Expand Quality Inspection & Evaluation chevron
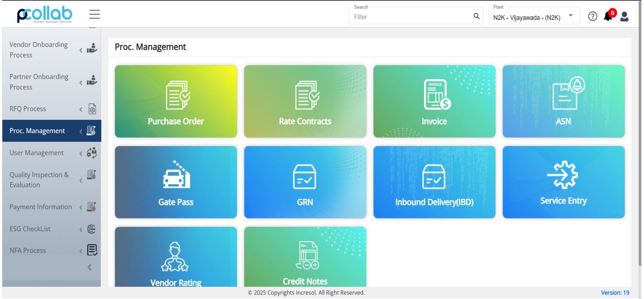Image resolution: width=644 pixels, height=299 pixels. [81, 181]
